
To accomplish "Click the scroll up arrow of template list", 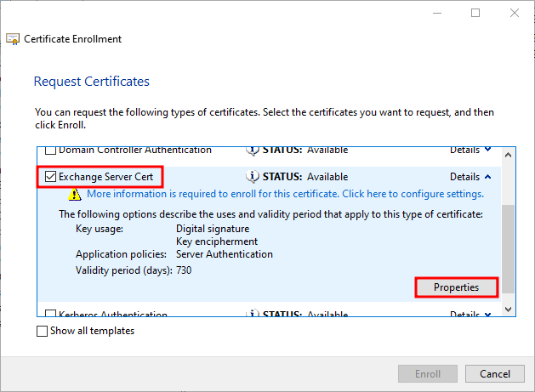I will coord(508,155).
